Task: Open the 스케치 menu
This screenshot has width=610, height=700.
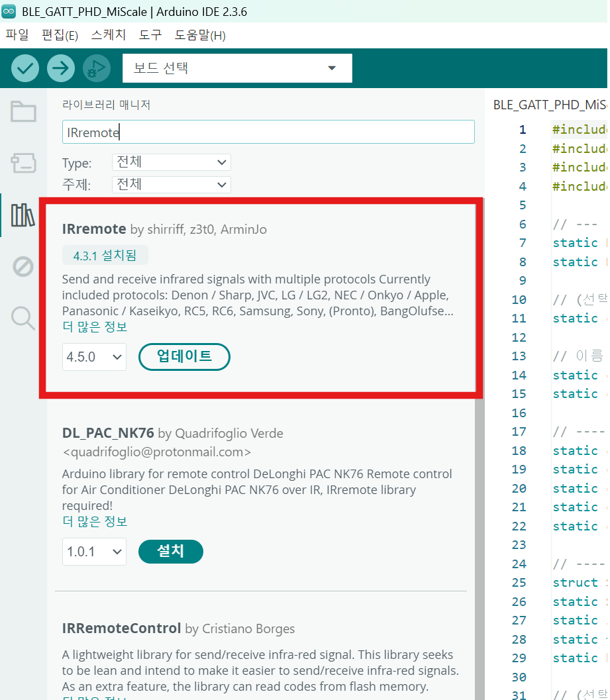Action: click(x=109, y=35)
